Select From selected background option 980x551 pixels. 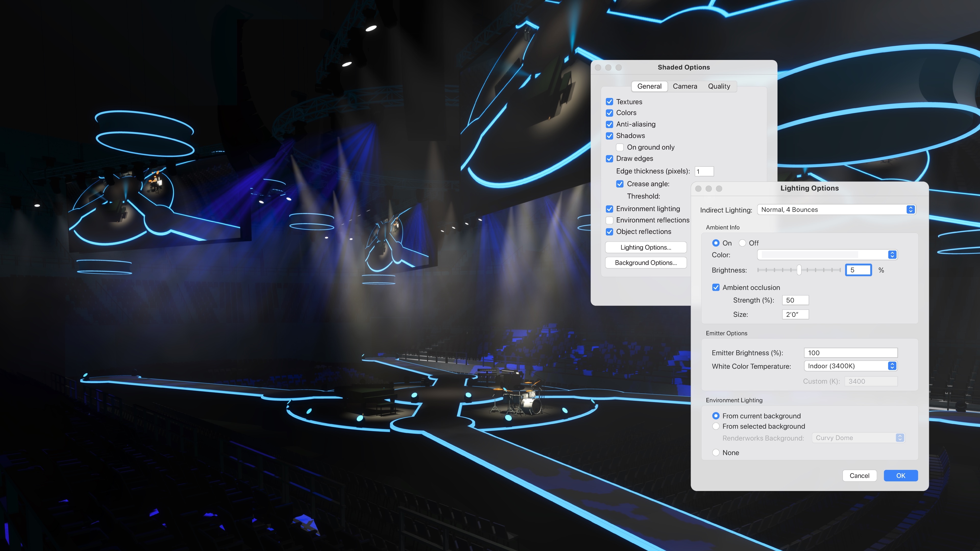tap(716, 426)
